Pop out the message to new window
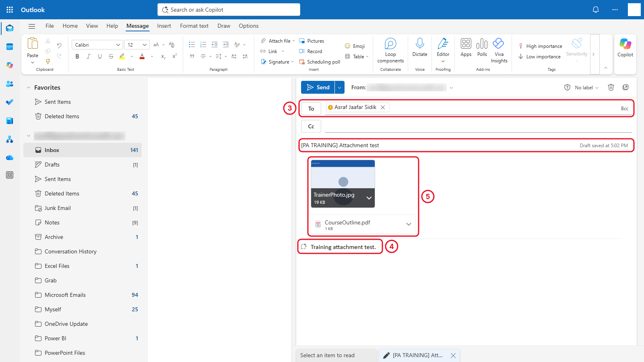Screen dimensions: 644x362 pyautogui.click(x=625, y=87)
